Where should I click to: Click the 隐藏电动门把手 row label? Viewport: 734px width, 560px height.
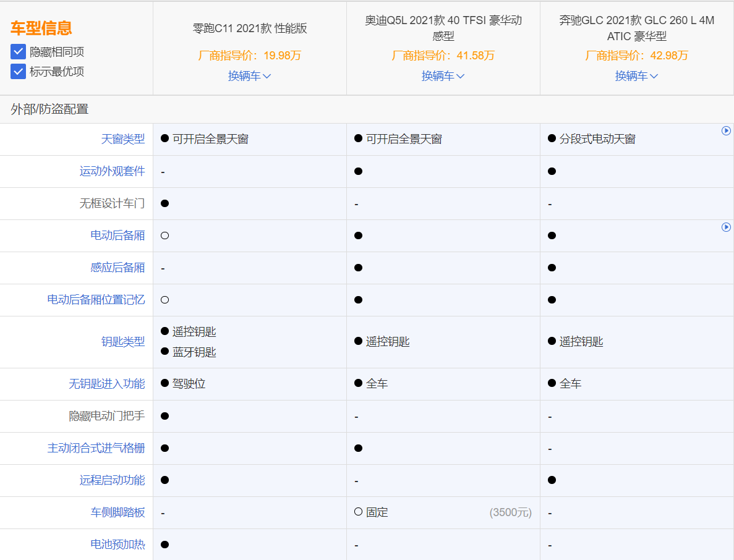pos(107,416)
